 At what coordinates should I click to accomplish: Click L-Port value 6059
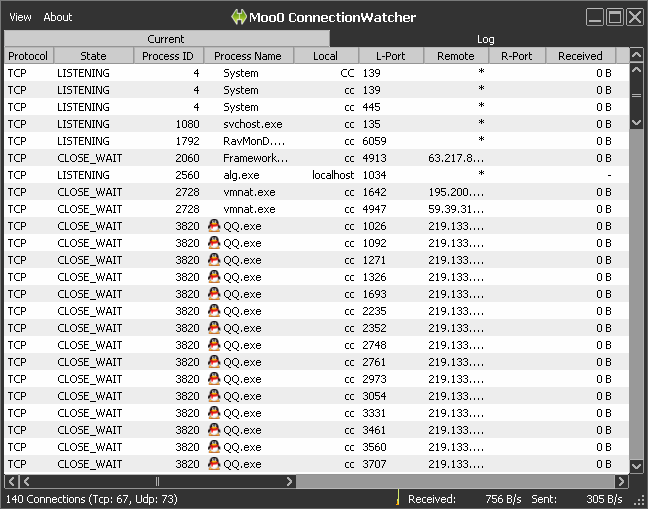374,141
